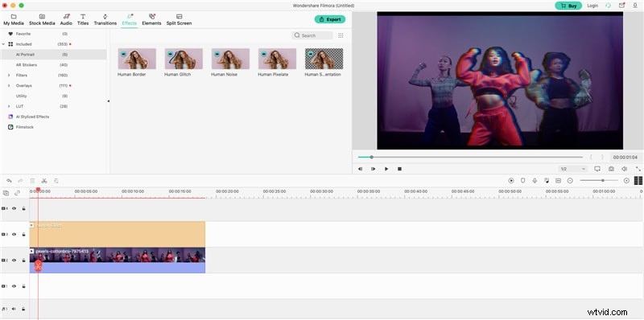The height and width of the screenshot is (320, 644).
Task: Toggle the timeline auto-link icon
Action: tap(17, 193)
